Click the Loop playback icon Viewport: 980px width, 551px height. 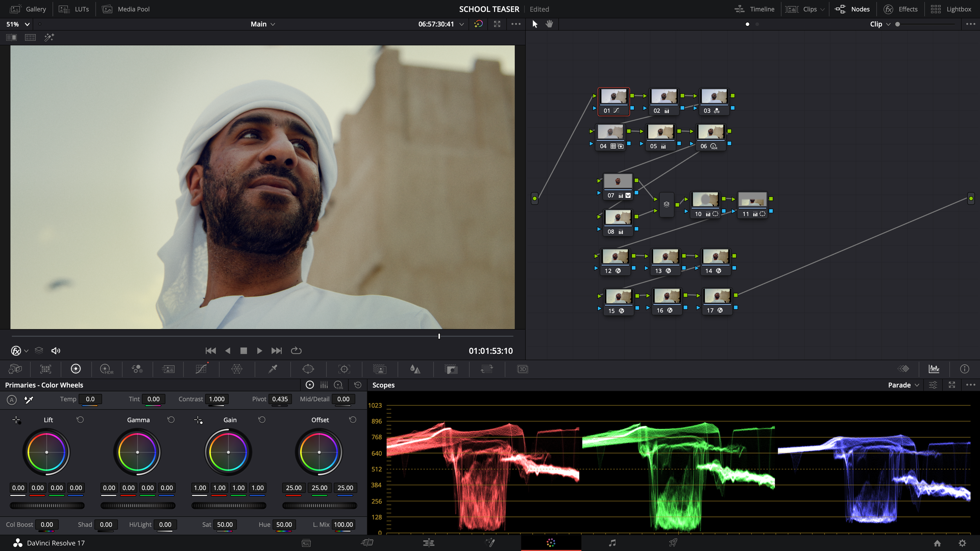(296, 351)
